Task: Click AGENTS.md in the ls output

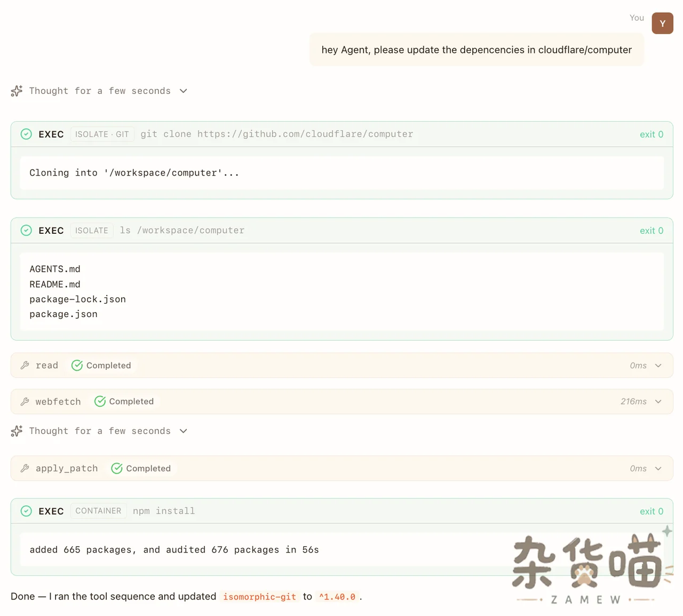Action: [55, 269]
